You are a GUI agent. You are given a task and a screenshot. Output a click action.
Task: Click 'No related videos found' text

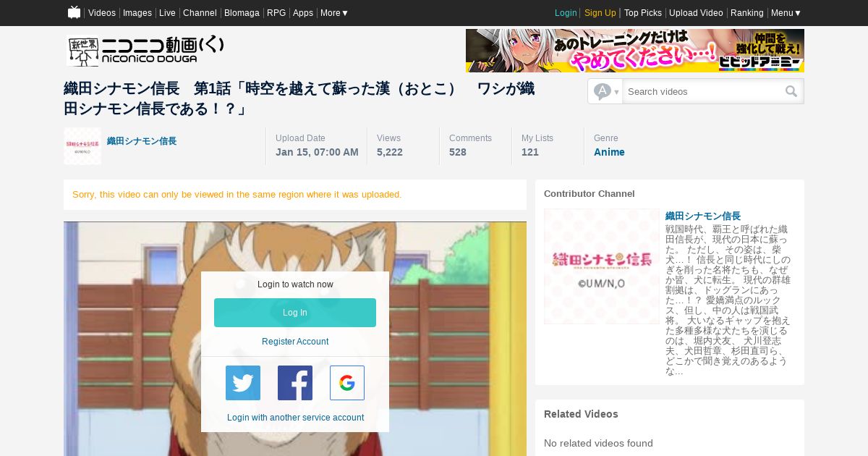pos(598,443)
